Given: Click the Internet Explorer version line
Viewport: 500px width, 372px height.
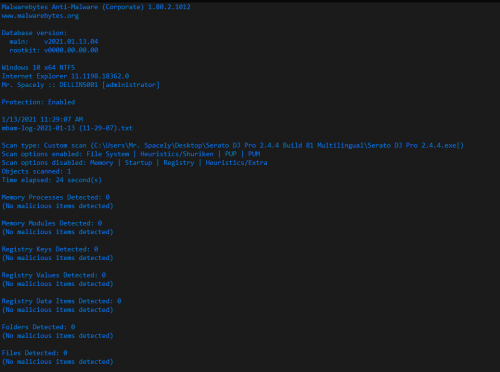Looking at the screenshot, I should point(65,76).
